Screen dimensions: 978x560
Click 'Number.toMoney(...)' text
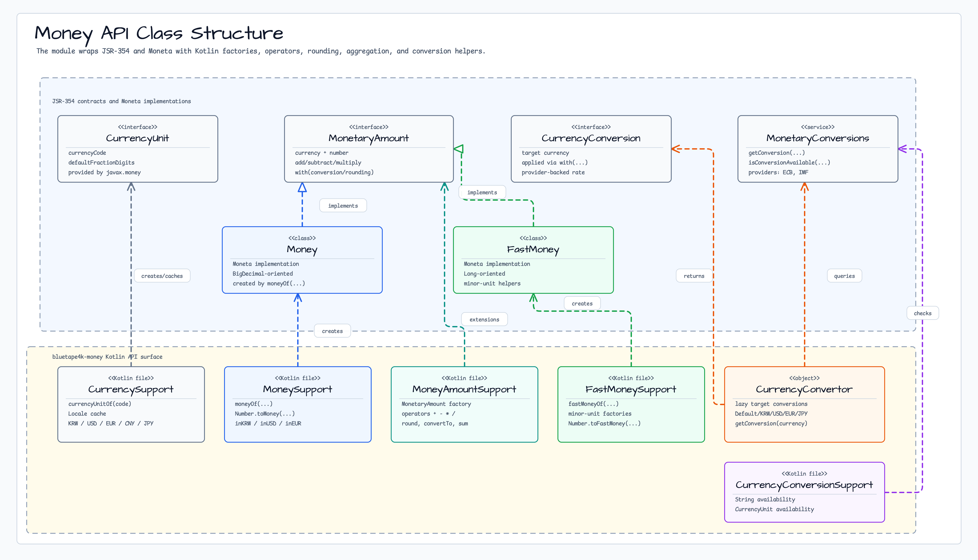coord(265,414)
